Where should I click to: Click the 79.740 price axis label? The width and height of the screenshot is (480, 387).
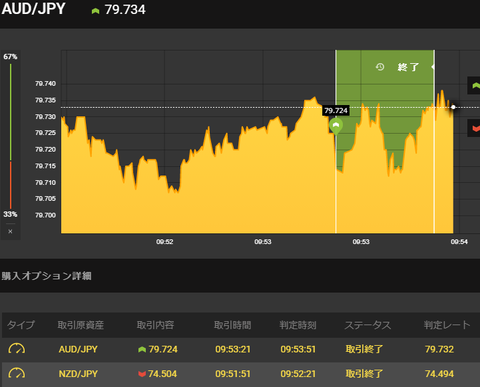[x=46, y=84]
